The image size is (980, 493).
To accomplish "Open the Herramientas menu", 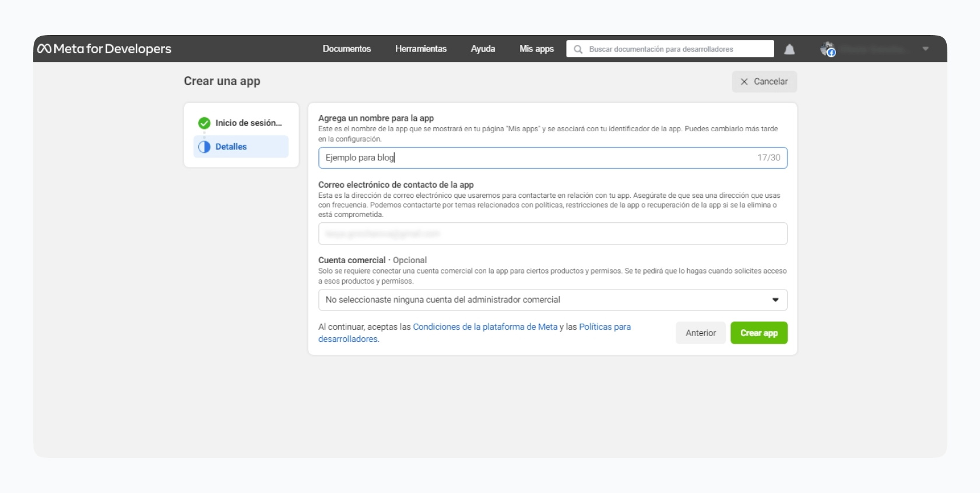I will click(421, 49).
